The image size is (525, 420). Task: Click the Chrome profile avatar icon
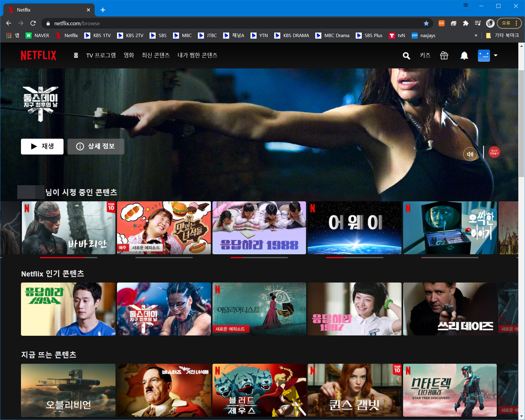tap(490, 23)
